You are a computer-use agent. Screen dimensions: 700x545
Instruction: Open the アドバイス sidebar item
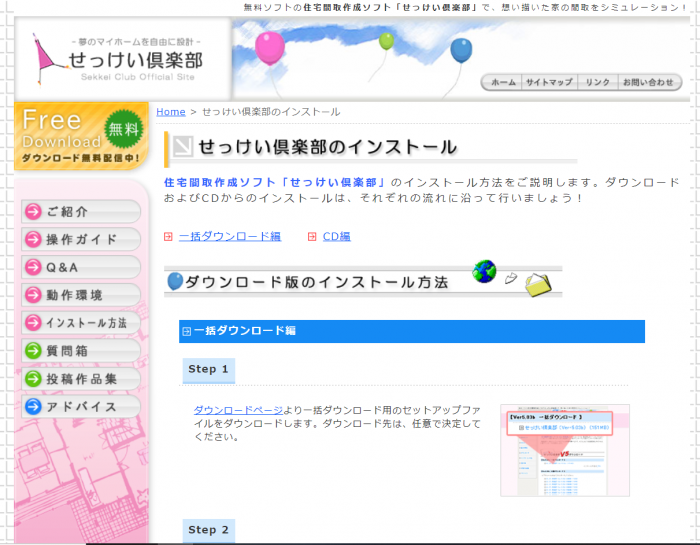(x=81, y=407)
